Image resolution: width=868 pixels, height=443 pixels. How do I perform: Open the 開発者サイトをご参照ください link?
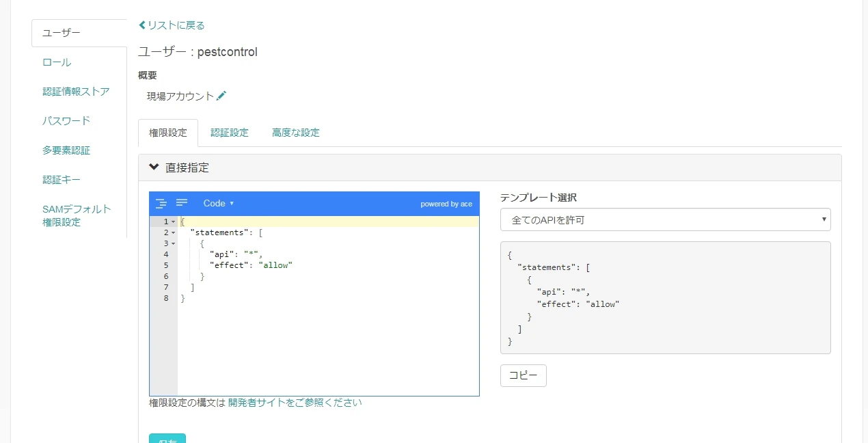(295, 403)
